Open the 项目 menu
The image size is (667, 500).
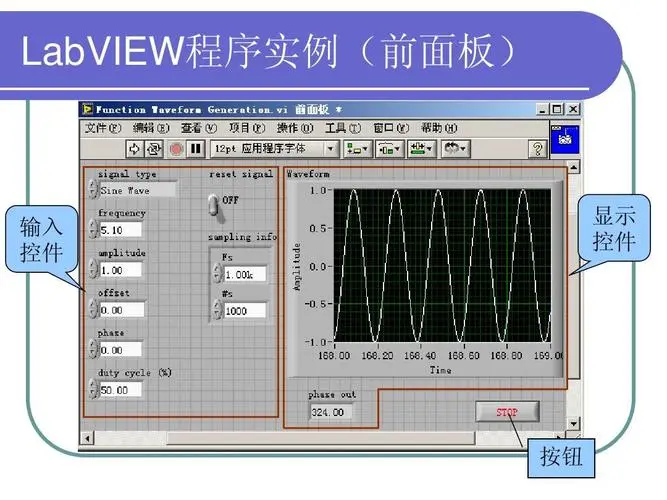click(x=247, y=128)
